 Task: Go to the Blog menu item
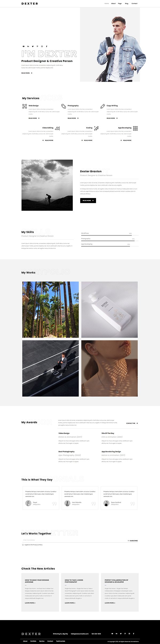pyautogui.click(x=126, y=3)
